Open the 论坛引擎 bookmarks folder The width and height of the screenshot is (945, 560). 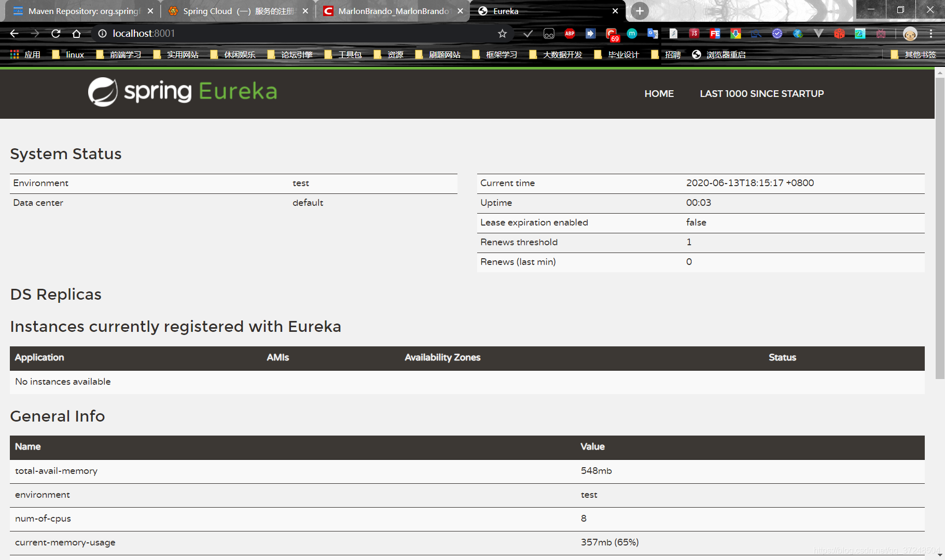tap(290, 54)
